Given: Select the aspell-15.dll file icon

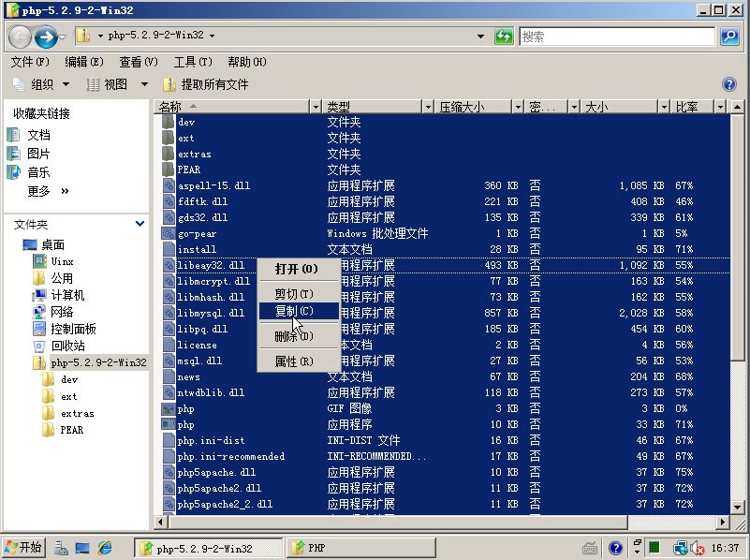Looking at the screenshot, I should [169, 185].
